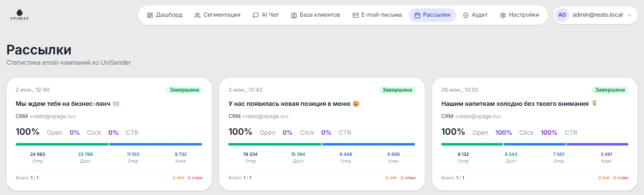Screen dimensions: 644x195
Task: Click the clicks count "6 859"
Action: 394,154
